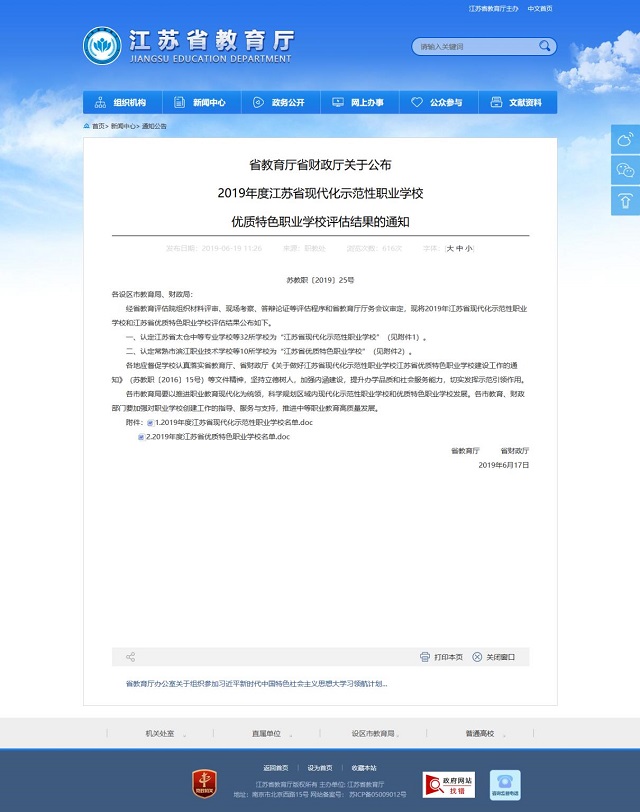640x812 pixels.
Task: Open the Weibo share sidebar icon
Action: 625,139
